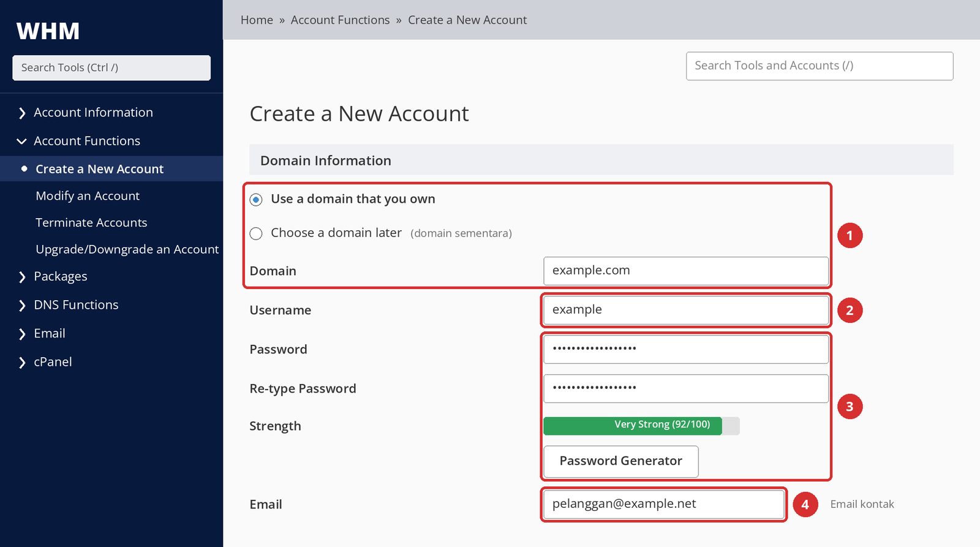Screen dimensions: 980x547
Task: Go to Home breadcrumb link
Action: 257,20
